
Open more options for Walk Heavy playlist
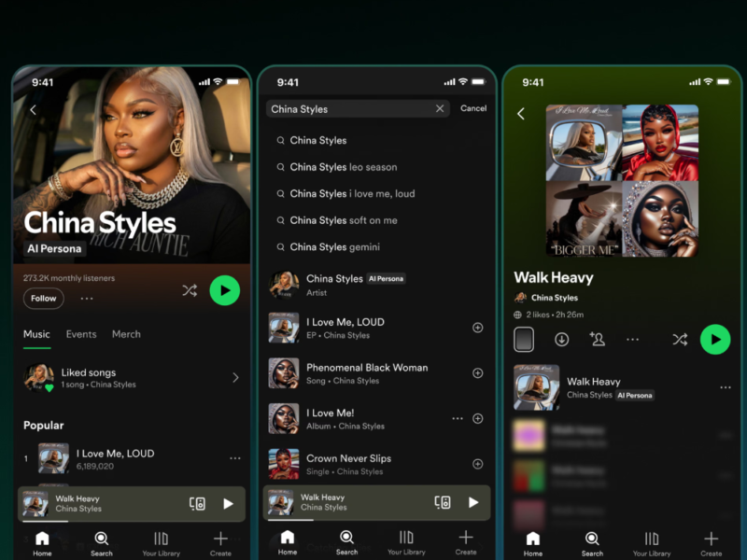633,340
